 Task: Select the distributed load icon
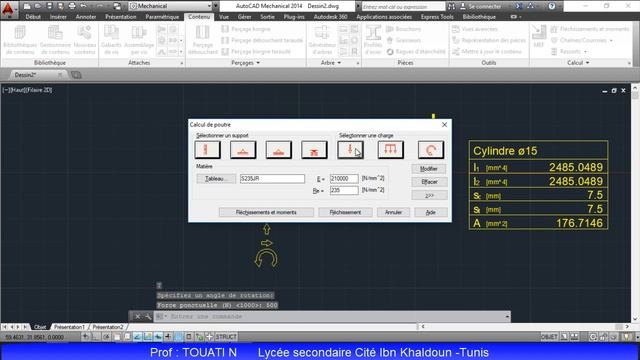click(x=390, y=150)
